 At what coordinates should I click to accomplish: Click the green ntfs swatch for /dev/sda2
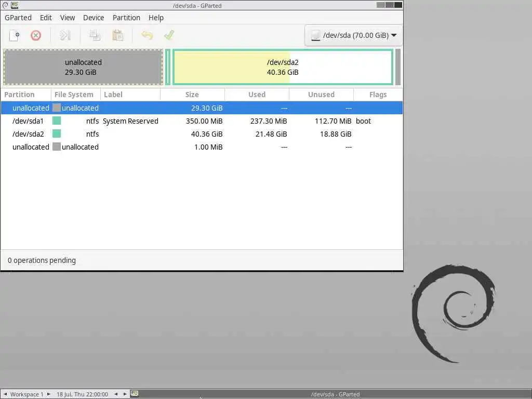tap(57, 134)
